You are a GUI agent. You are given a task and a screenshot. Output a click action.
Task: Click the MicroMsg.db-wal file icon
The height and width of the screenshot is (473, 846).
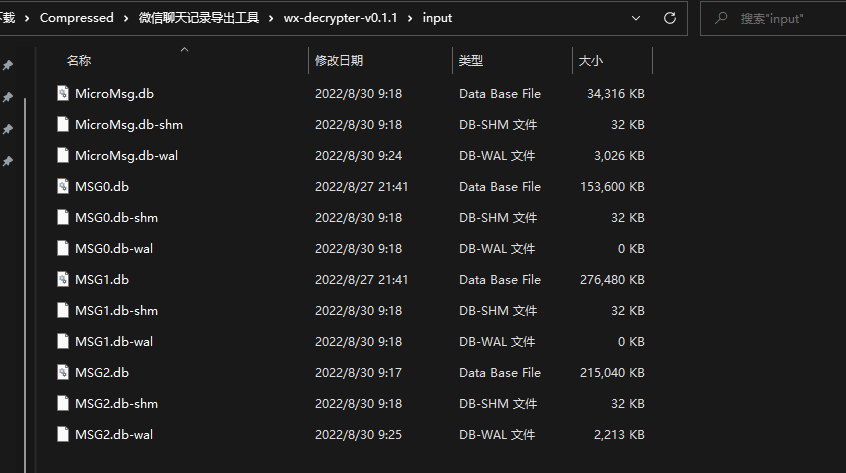63,156
